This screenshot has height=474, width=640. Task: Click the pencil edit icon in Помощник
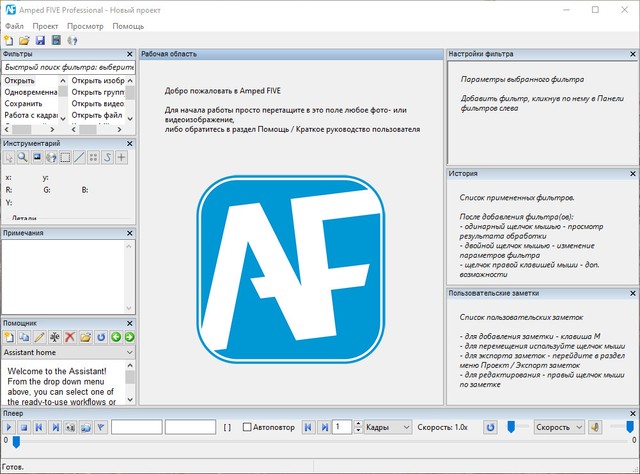[39, 338]
